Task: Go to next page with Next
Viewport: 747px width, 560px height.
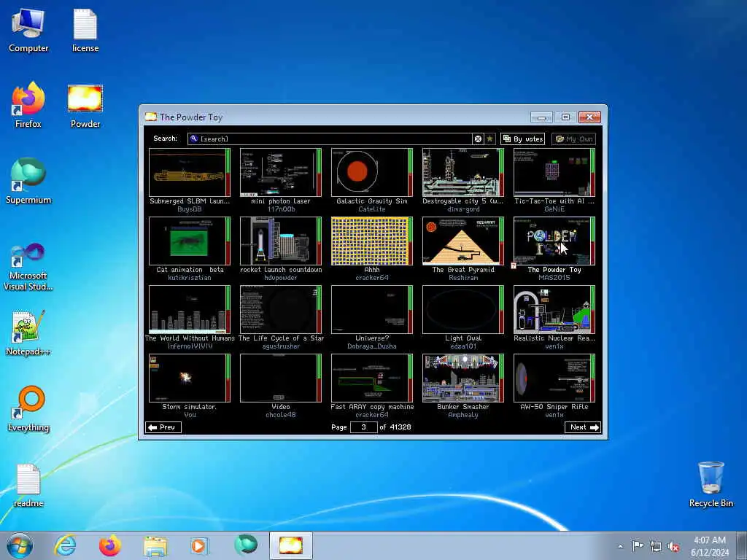Action: point(583,427)
